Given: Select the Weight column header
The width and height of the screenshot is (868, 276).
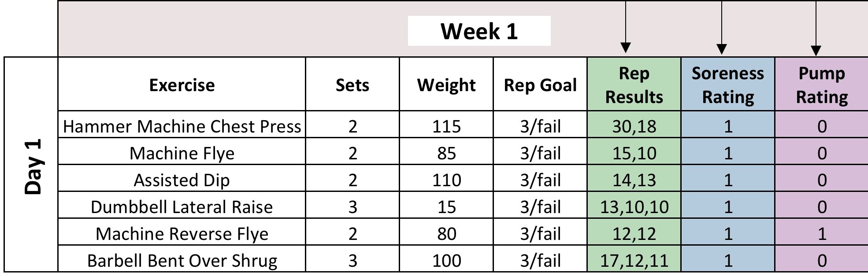Looking at the screenshot, I should click(x=446, y=85).
